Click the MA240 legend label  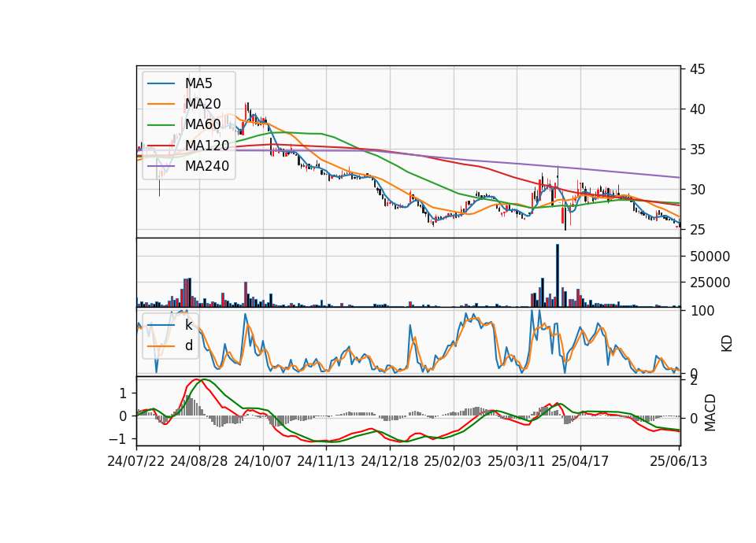[x=207, y=166]
